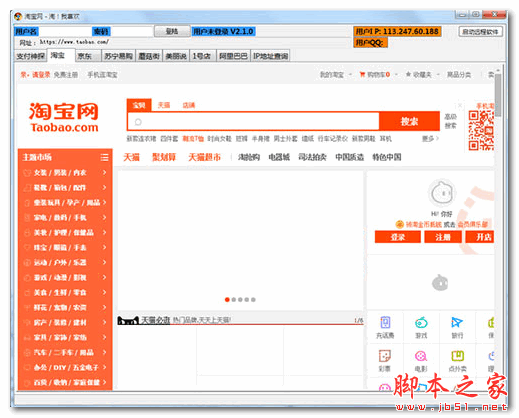Expand the 珠宝/眼镜/手表 category arrow
Viewport: 519px width, 418px height.
click(105, 248)
